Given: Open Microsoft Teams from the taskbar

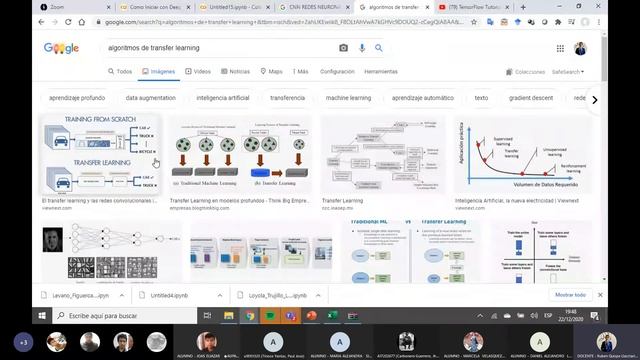Looking at the screenshot, I should (291, 316).
